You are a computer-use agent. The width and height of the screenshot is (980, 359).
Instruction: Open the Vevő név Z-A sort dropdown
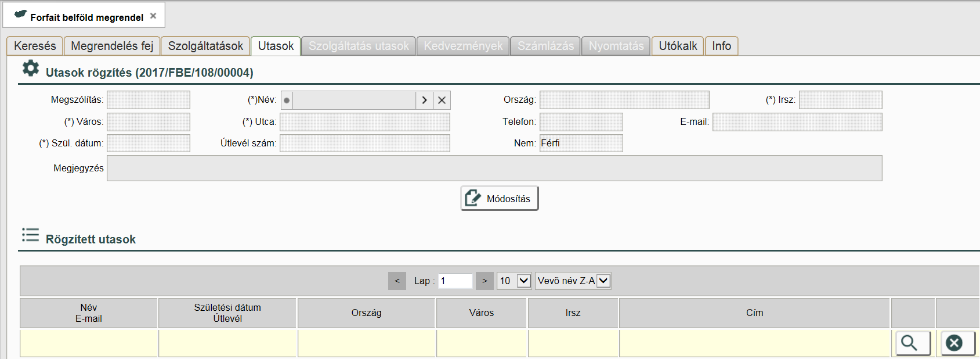tap(573, 281)
